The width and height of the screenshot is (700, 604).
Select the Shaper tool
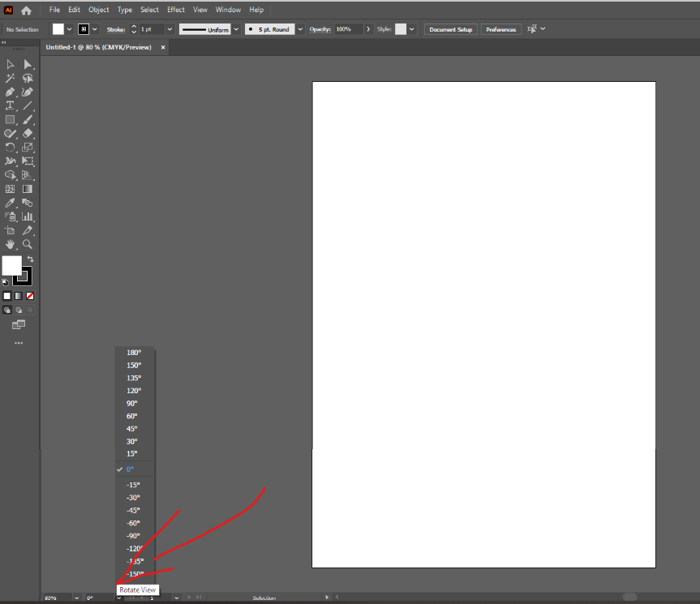10,134
